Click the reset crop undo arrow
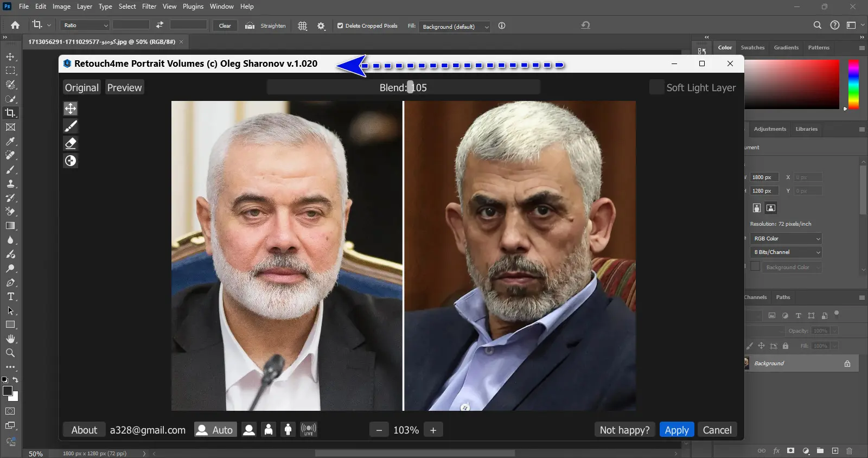 585,26
